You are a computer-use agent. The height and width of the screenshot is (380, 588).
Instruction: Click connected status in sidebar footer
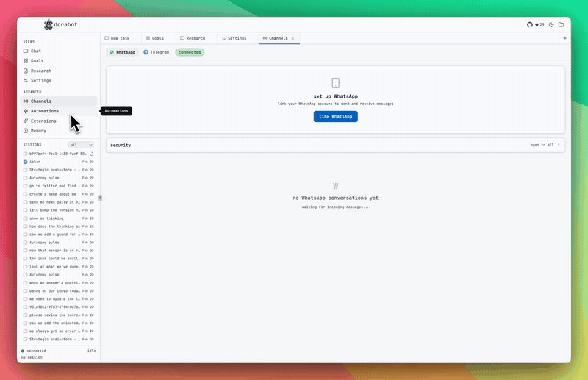coord(33,351)
